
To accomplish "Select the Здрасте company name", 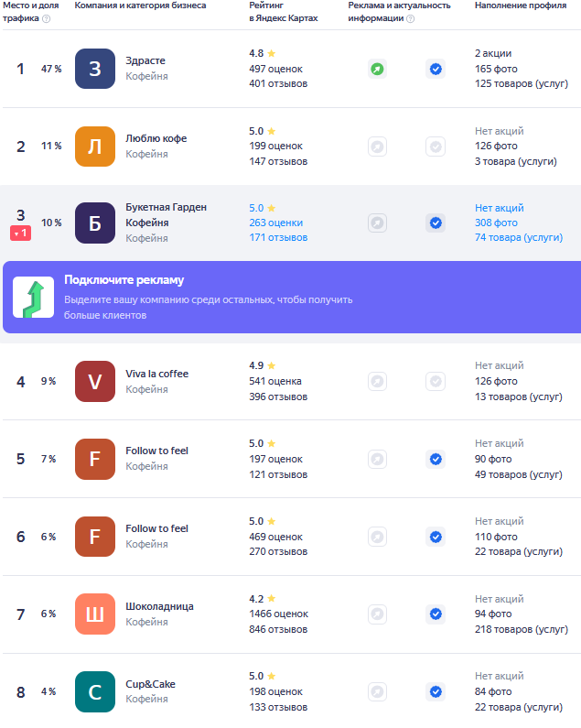I will coord(145,60).
